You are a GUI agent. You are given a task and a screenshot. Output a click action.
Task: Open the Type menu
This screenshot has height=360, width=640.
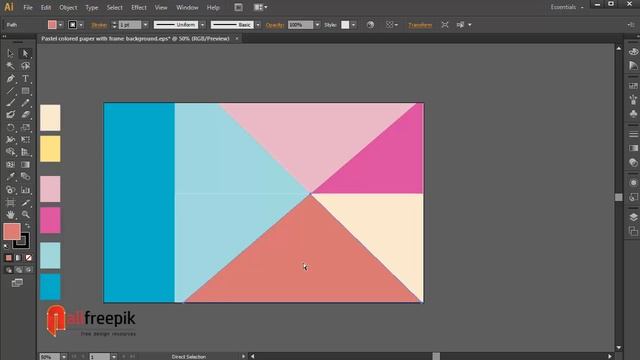(x=91, y=7)
